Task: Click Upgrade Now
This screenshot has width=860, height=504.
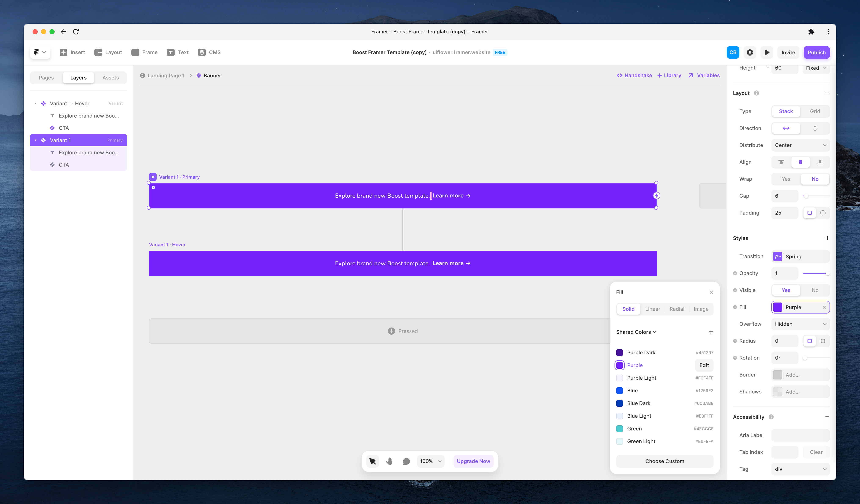Action: tap(473, 461)
